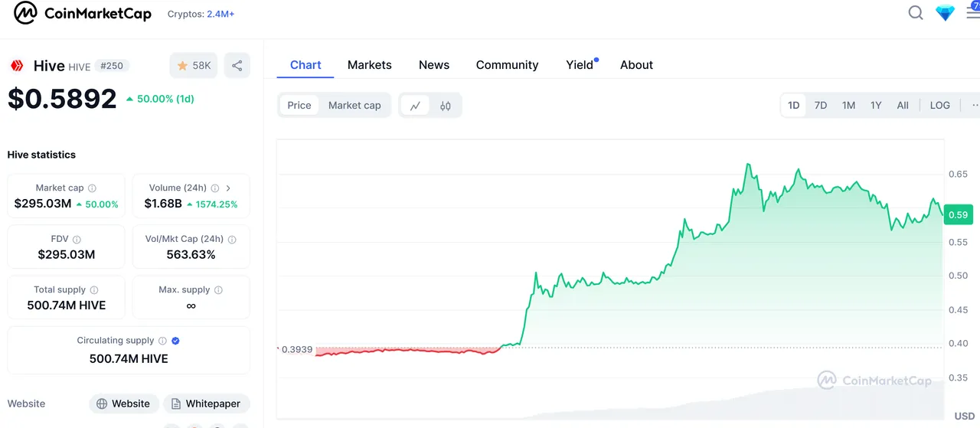The image size is (980, 428).
Task: Click the USD currency label on chart
Action: click(965, 416)
